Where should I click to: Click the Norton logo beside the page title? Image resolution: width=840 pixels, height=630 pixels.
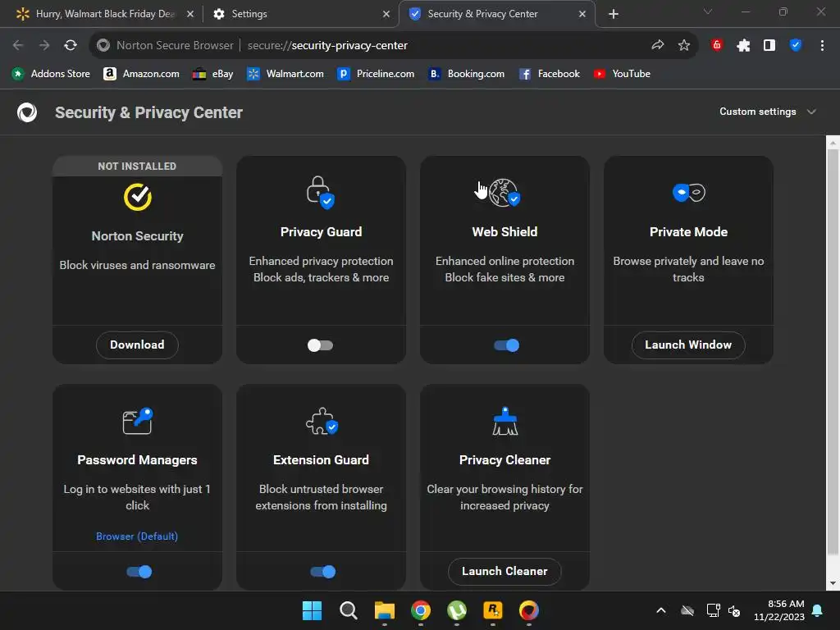click(27, 112)
